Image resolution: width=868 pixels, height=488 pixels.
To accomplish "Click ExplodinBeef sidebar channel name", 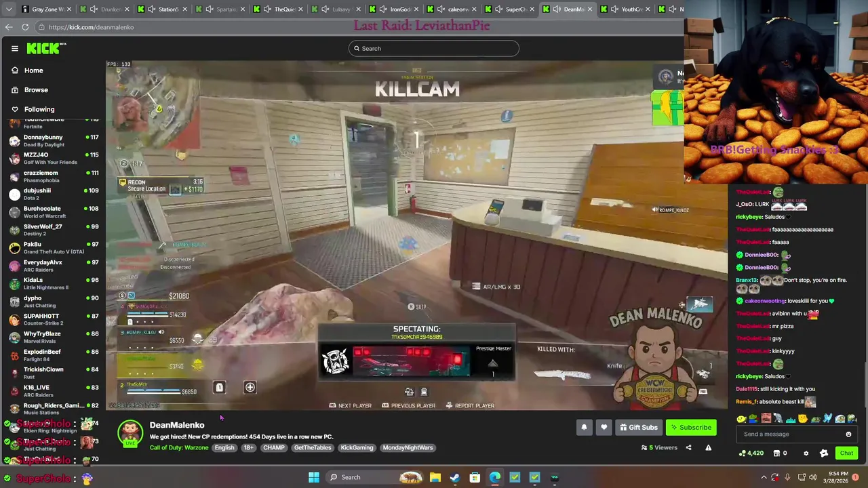I will pos(42,352).
